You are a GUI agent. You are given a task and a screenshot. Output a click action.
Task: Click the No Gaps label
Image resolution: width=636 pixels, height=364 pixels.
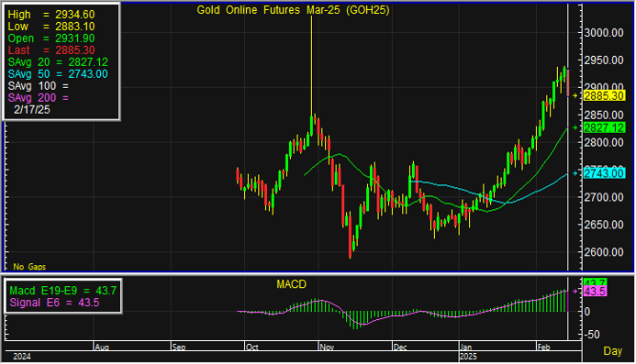29,267
